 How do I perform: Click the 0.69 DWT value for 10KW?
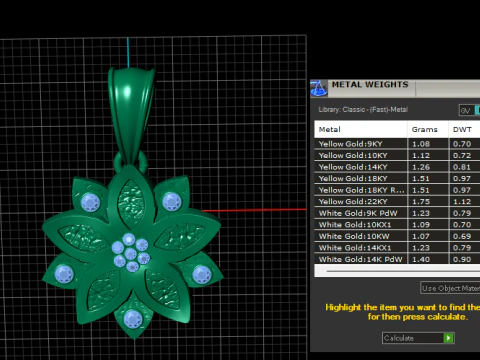[x=462, y=236]
